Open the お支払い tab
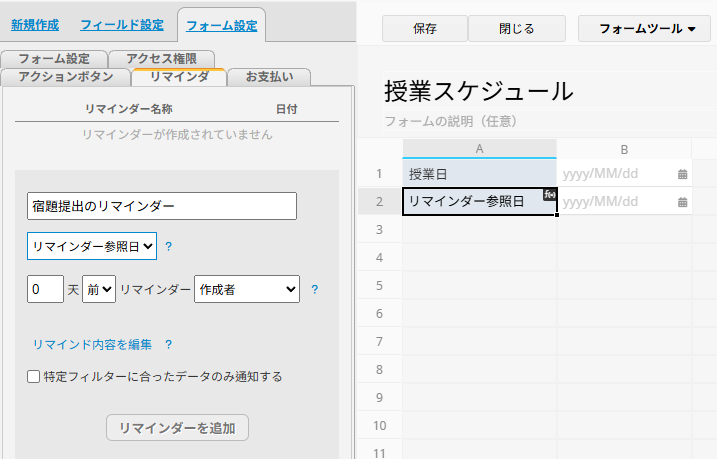 (x=269, y=77)
